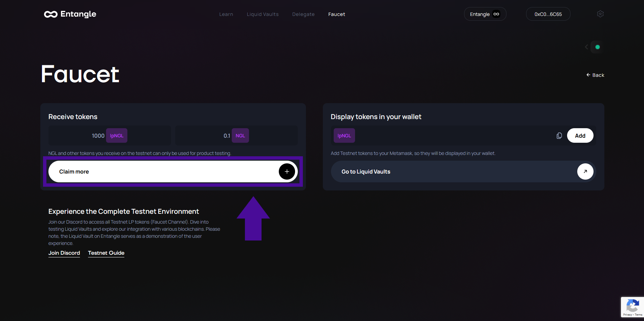This screenshot has width=644, height=321.
Task: Click the arrow icon on Go to Liquid Vaults
Action: click(x=585, y=171)
